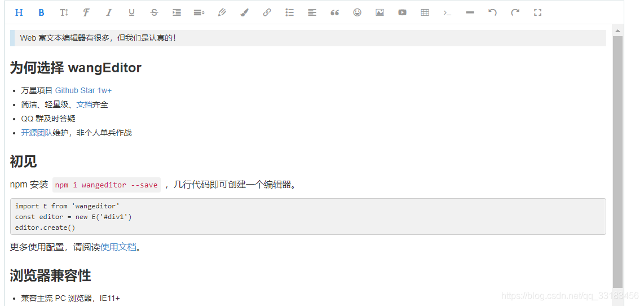The width and height of the screenshot is (644, 306).
Task: Undo the last edit
Action: (x=493, y=12)
